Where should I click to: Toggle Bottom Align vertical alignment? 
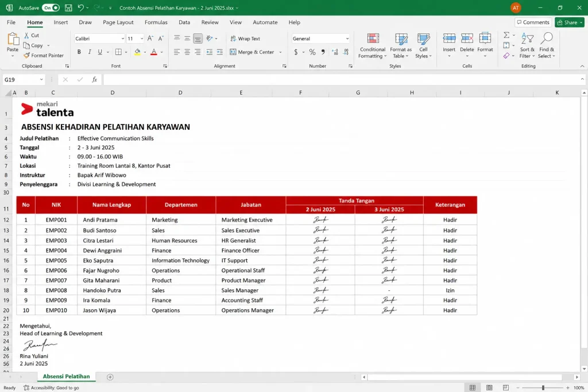coord(198,38)
